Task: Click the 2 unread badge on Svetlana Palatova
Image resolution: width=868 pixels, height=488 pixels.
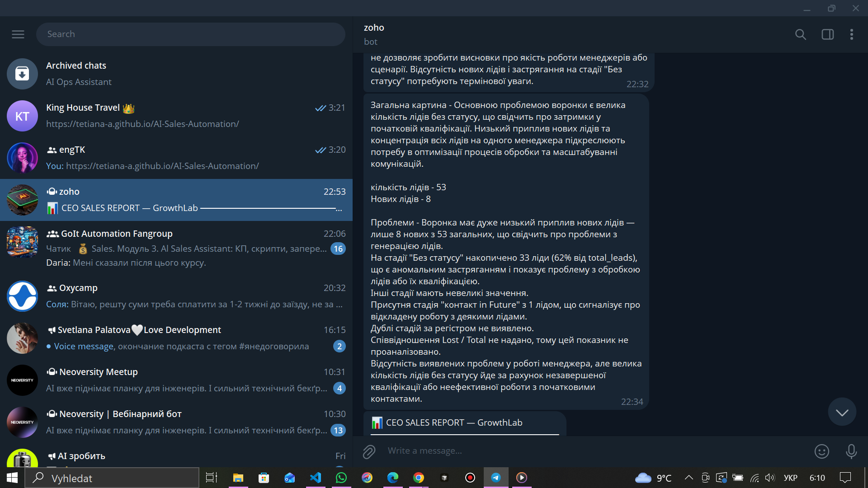Action: [x=340, y=346]
